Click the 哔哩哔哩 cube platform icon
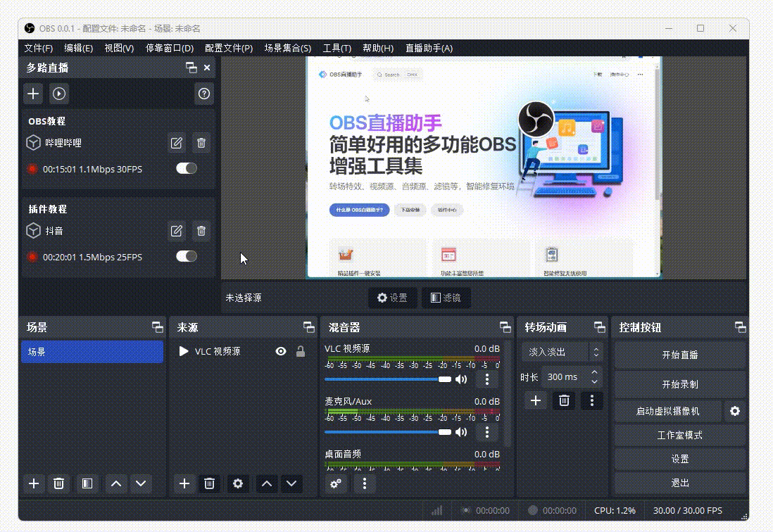 (x=33, y=143)
